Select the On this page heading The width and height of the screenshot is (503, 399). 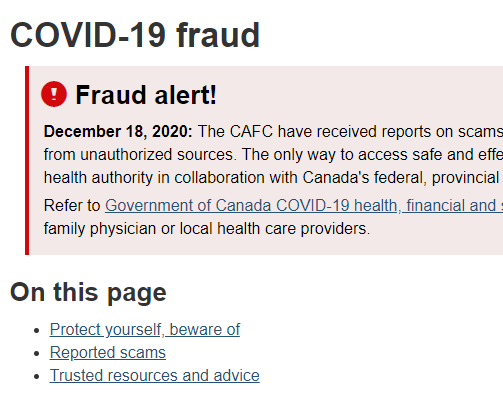click(x=88, y=292)
